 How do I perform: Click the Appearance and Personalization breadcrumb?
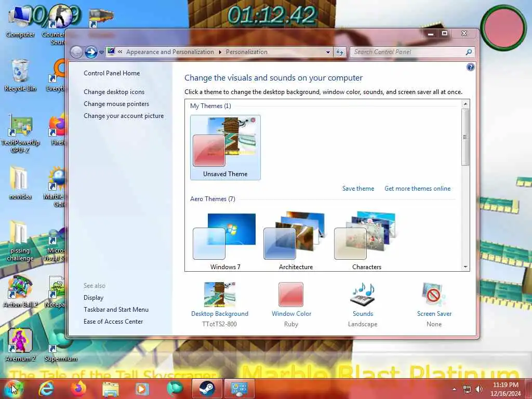coord(170,52)
